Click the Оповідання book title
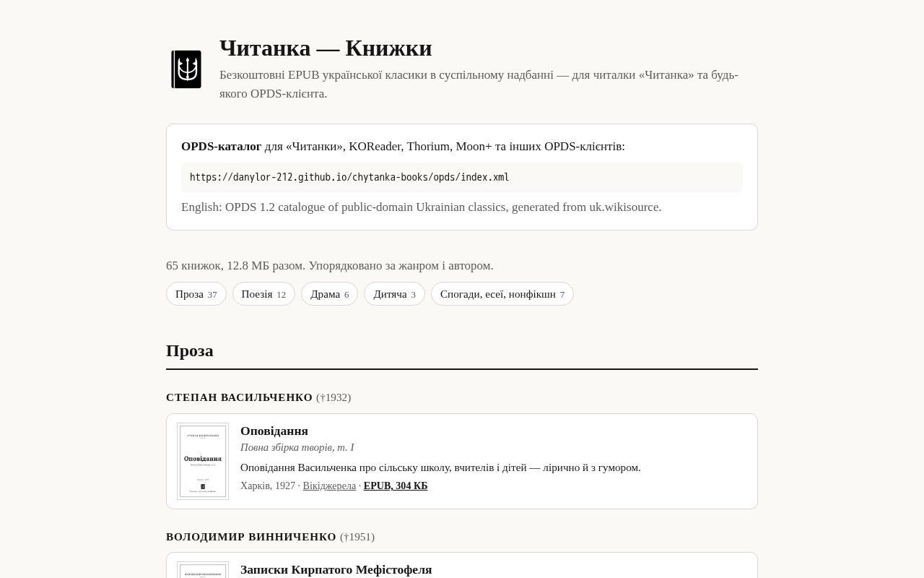 tap(274, 431)
